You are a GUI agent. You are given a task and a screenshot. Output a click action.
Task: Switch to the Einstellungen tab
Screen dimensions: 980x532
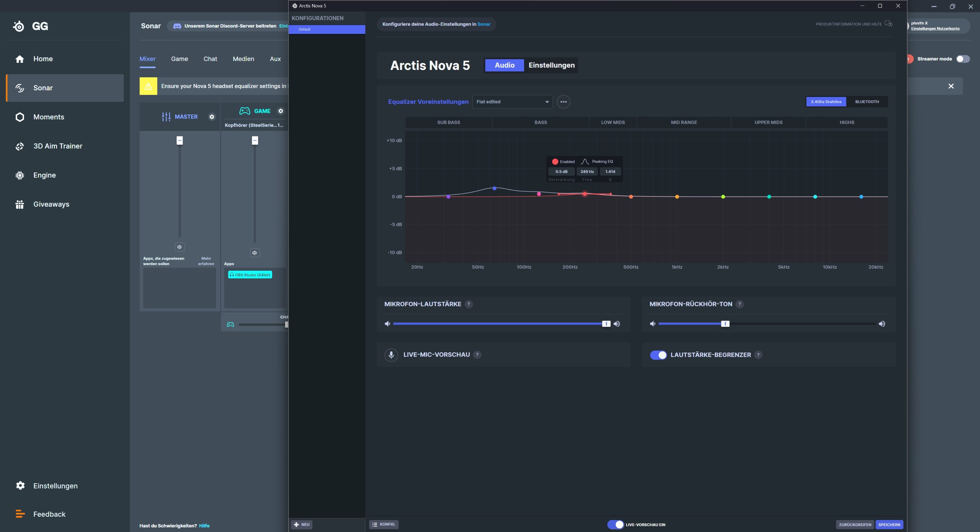click(551, 65)
